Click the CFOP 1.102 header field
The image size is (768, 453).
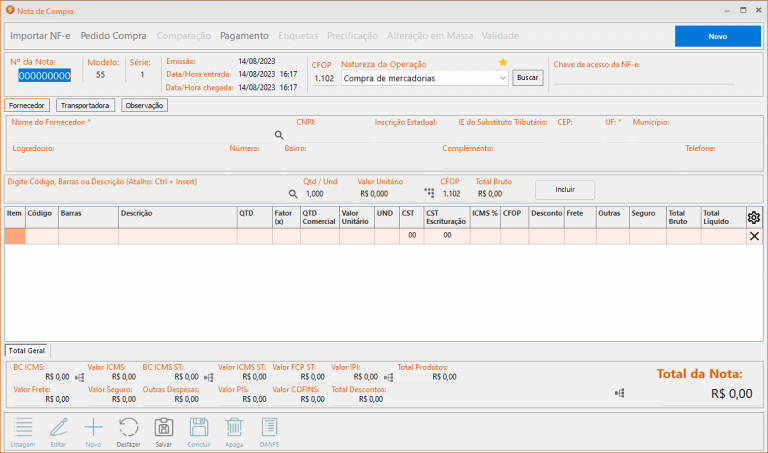pos(324,78)
